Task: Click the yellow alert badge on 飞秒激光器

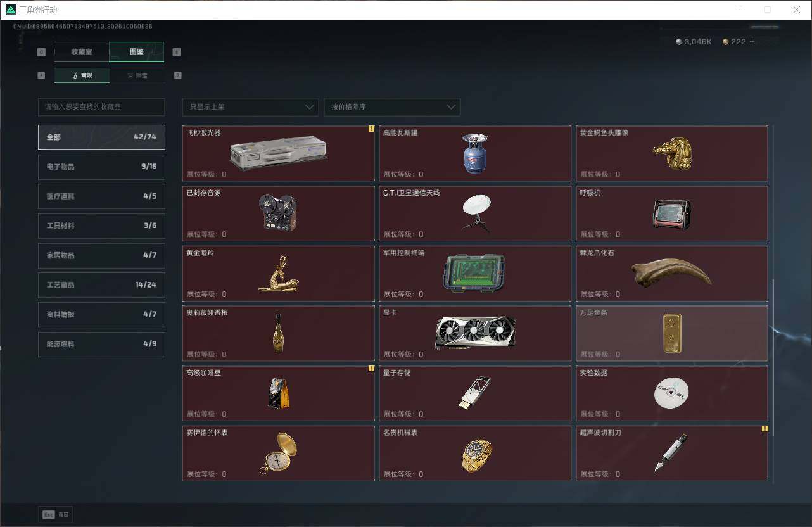Action: [x=372, y=129]
